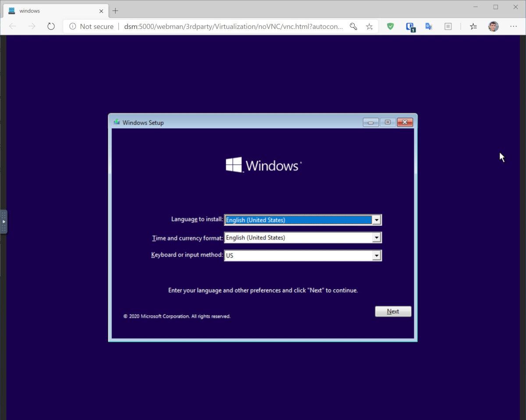The image size is (526, 420).
Task: Open the password manager extension with badge
Action: point(410,26)
